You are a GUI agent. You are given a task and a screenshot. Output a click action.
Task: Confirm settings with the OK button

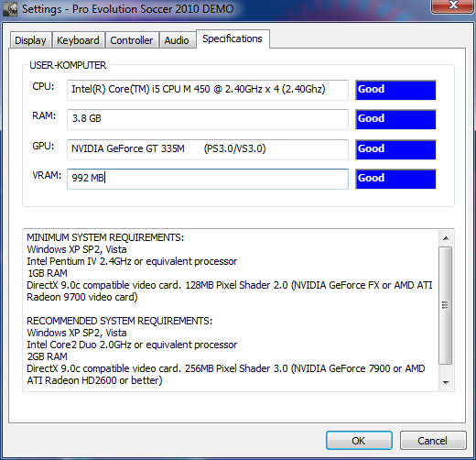click(x=359, y=441)
